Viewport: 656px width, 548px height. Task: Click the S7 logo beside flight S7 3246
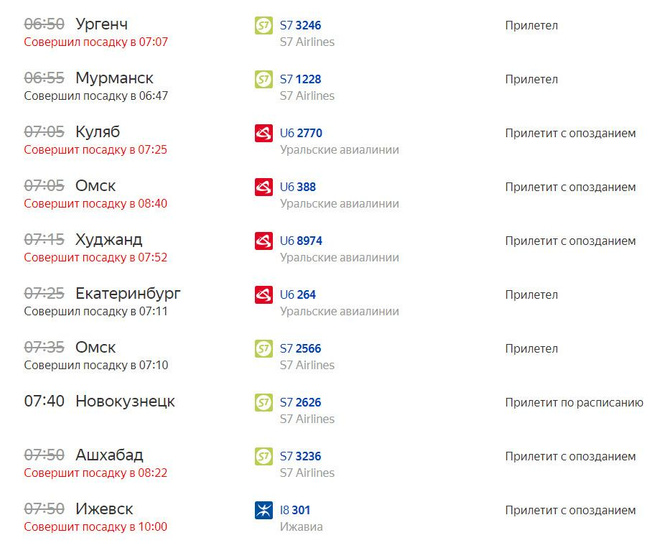click(x=264, y=25)
